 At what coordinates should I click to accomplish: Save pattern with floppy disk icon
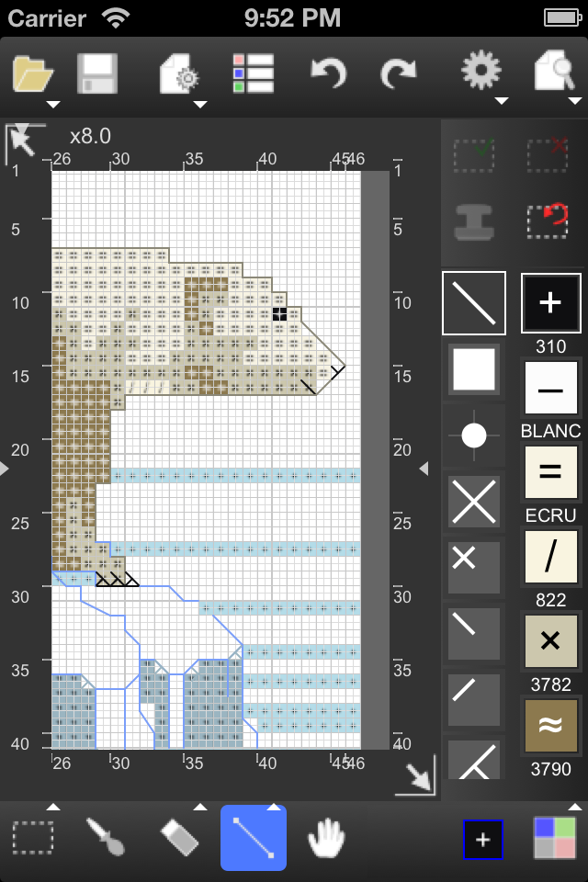click(x=96, y=73)
